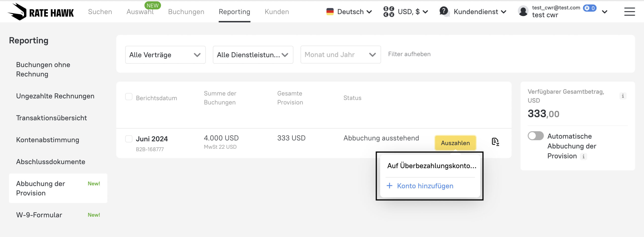Click info icon beside Verfügbarer Gesamtbetrag

click(623, 96)
